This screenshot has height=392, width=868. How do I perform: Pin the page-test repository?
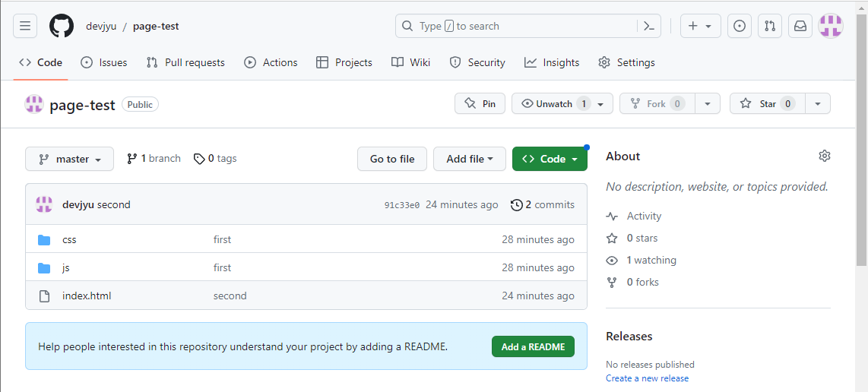pyautogui.click(x=480, y=104)
